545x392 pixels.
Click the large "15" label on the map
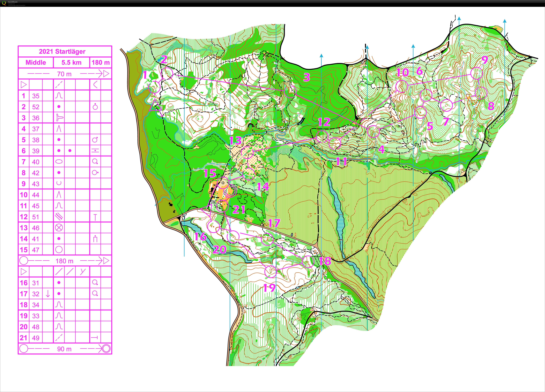[x=210, y=173]
